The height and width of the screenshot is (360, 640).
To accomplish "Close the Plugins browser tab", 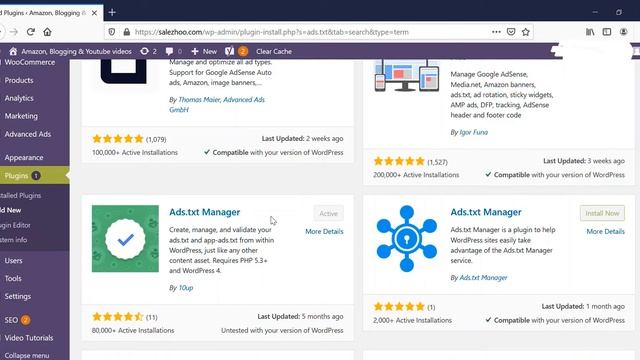I will click(94, 13).
